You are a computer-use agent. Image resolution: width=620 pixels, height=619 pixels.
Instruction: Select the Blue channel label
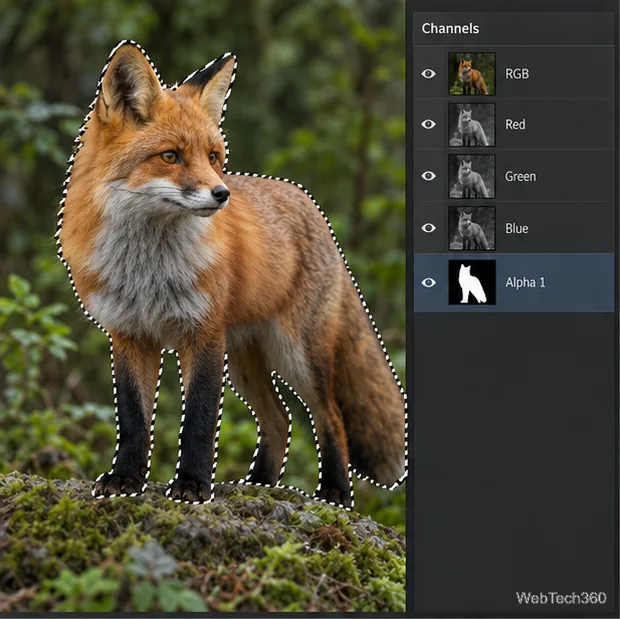(x=516, y=228)
